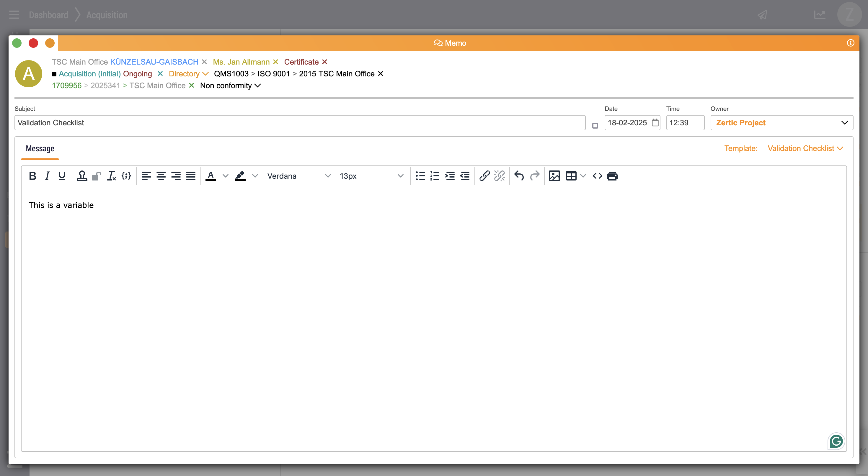868x476 pixels.
Task: Expand the Verdana font family dropdown
Action: (x=298, y=176)
